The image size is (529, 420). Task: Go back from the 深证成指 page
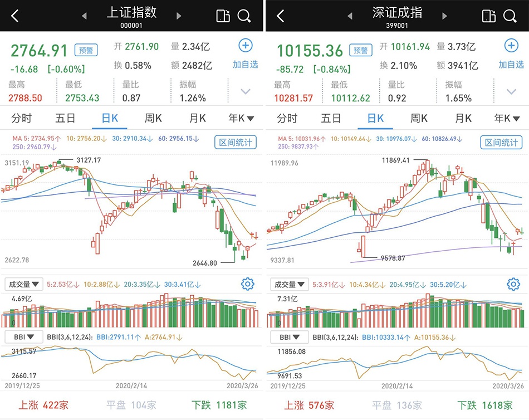point(280,16)
